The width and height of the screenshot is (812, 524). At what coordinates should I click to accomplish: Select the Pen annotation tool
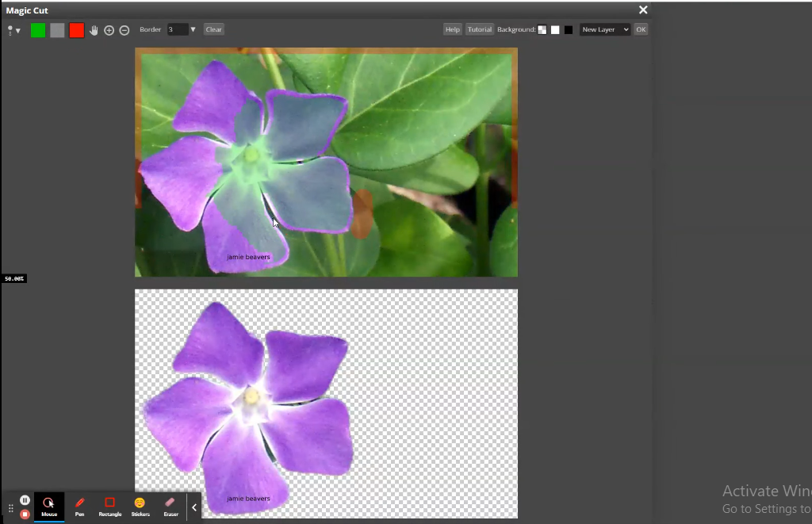pyautogui.click(x=79, y=505)
